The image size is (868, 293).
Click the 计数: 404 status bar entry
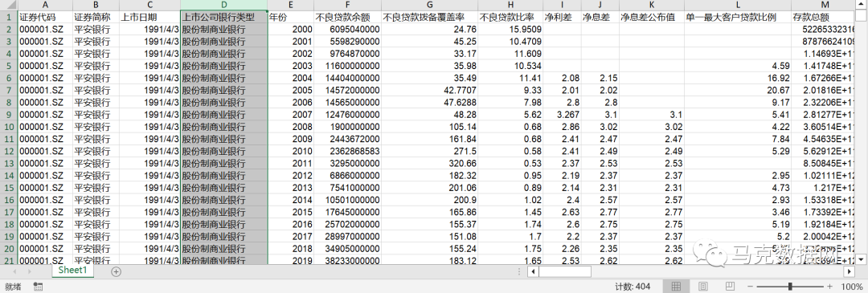633,287
